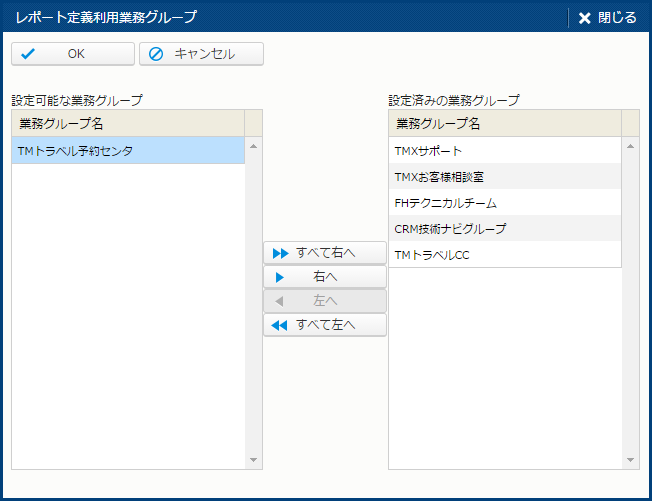The image size is (652, 501).
Task: Close the dialog with 閉じる
Action: (x=607, y=17)
